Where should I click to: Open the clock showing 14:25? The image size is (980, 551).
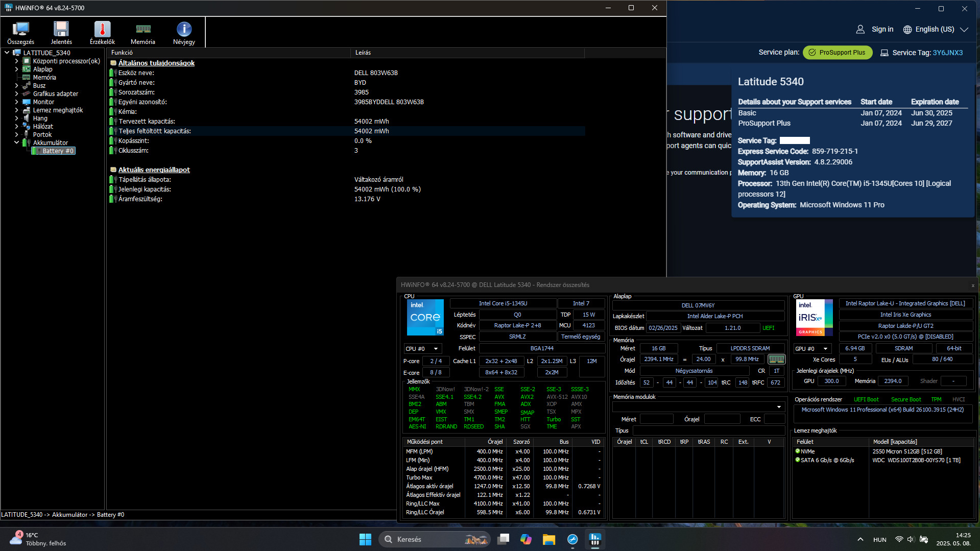(953, 539)
